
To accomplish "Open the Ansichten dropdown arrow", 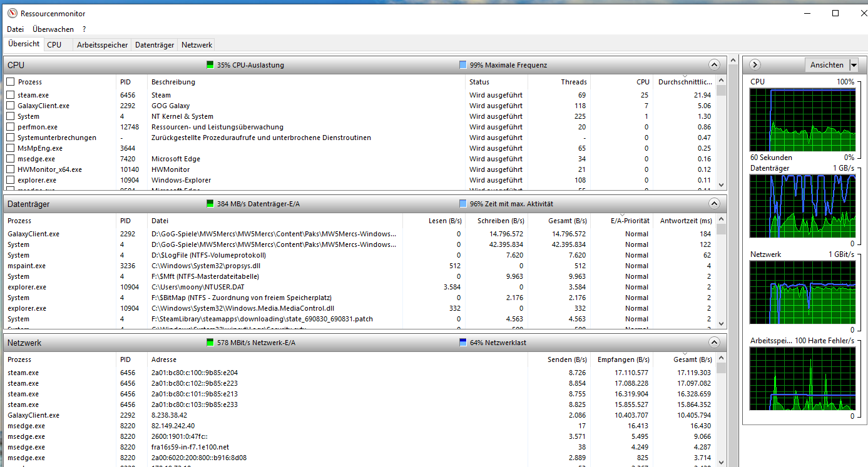I will point(854,65).
